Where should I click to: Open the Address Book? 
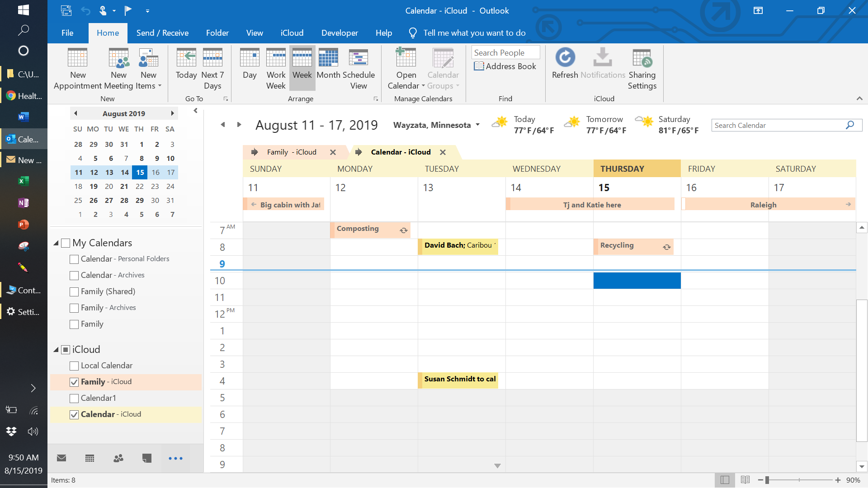click(505, 66)
